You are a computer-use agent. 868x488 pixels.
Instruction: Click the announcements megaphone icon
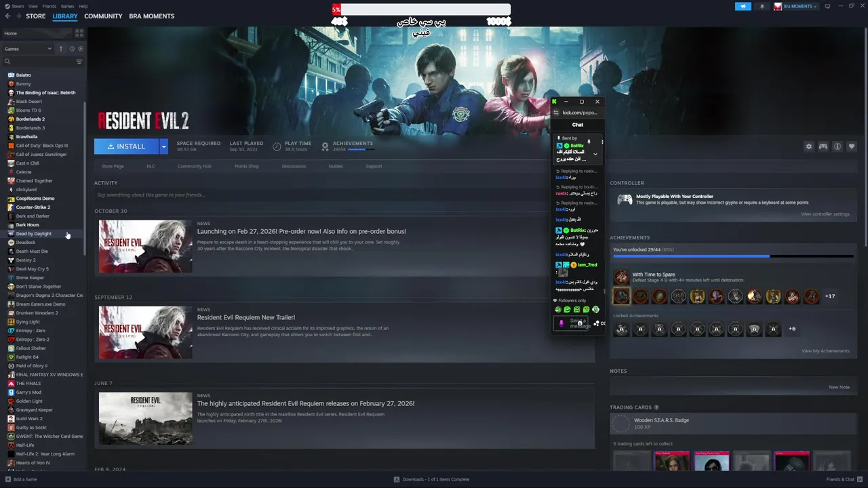[x=743, y=6]
